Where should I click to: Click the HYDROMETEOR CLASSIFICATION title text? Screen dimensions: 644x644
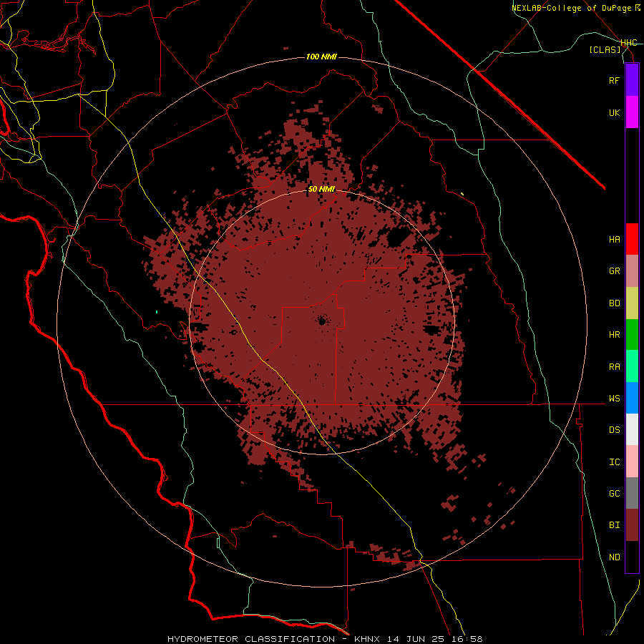[x=251, y=639]
